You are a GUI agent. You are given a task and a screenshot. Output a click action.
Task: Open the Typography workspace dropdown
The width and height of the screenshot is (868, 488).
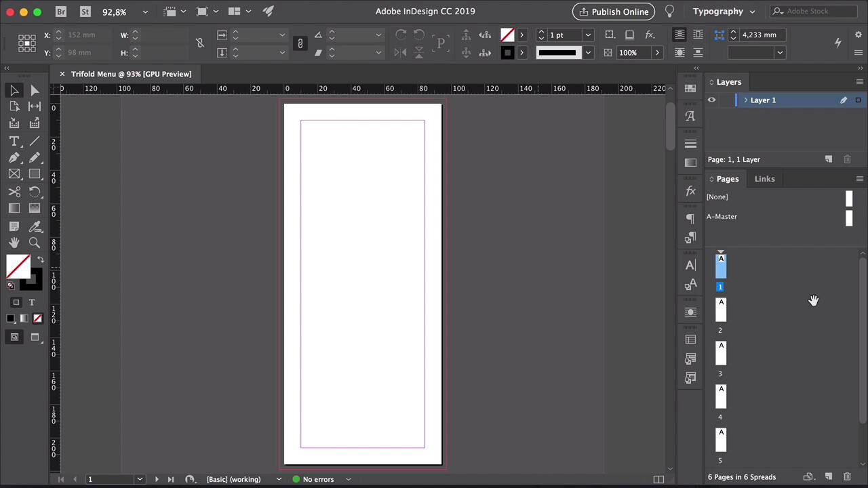click(x=723, y=12)
